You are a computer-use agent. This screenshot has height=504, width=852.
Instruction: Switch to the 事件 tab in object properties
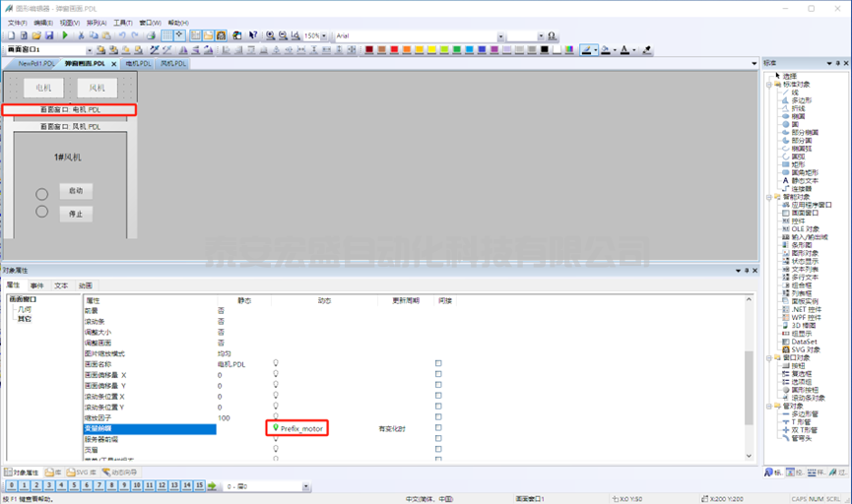pos(36,284)
